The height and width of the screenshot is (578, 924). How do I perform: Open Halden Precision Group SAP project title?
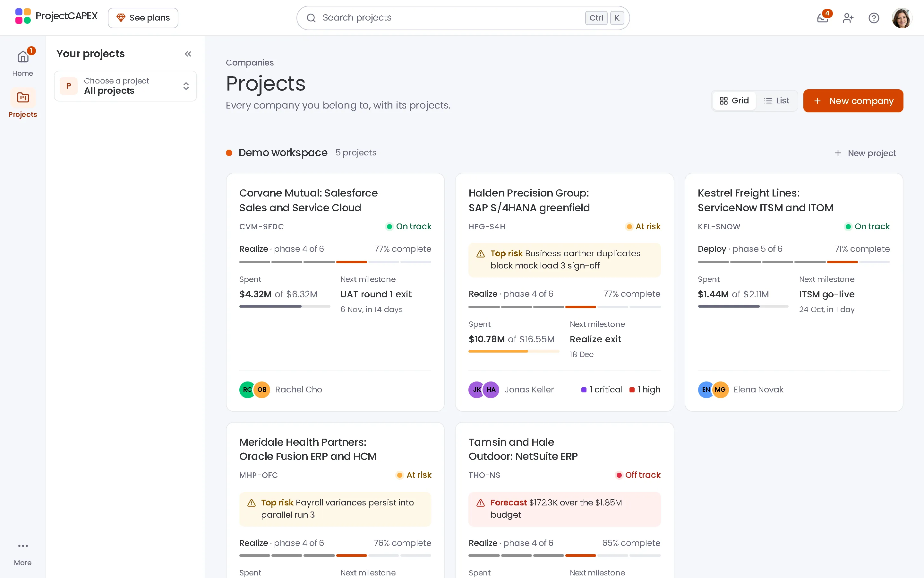[x=529, y=200]
